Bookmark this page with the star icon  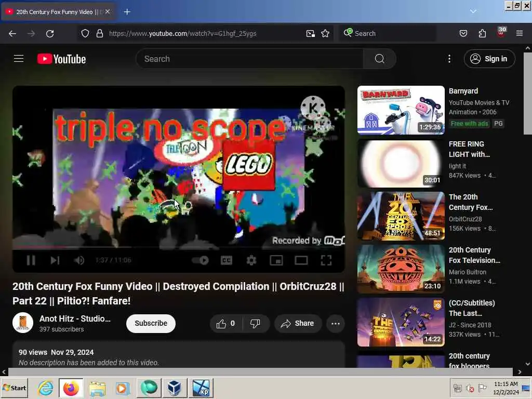pyautogui.click(x=325, y=33)
